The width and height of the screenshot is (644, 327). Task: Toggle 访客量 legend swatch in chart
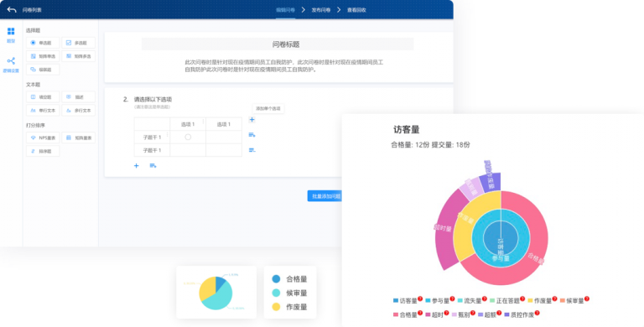(x=396, y=301)
